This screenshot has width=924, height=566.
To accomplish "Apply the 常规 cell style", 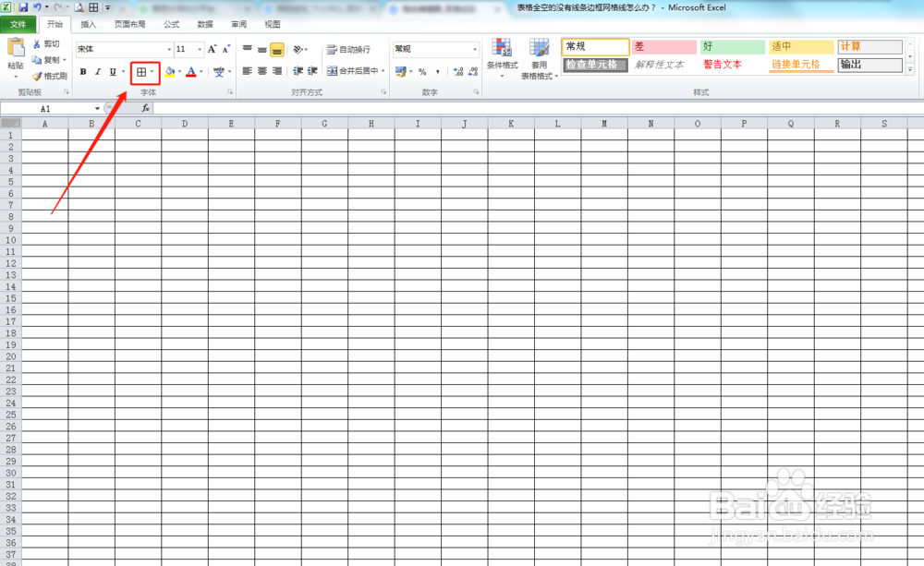I will [595, 46].
